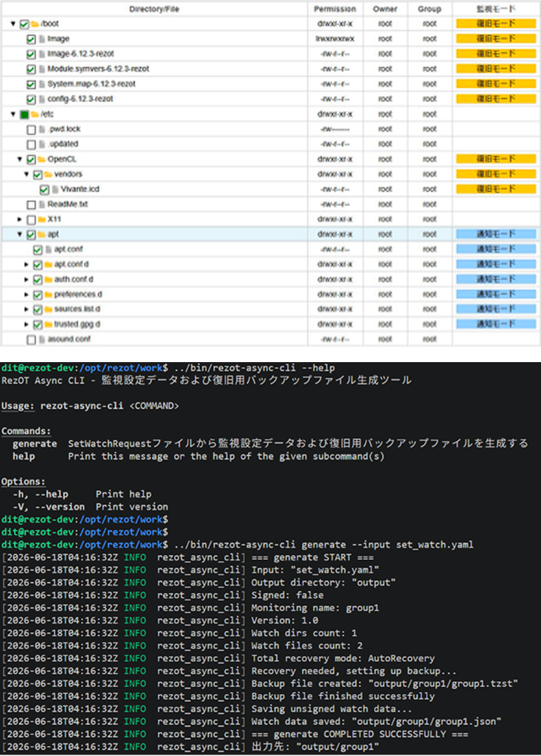Click the apt.conf.d folder icon
This screenshot has height=756, width=541.
(48, 264)
